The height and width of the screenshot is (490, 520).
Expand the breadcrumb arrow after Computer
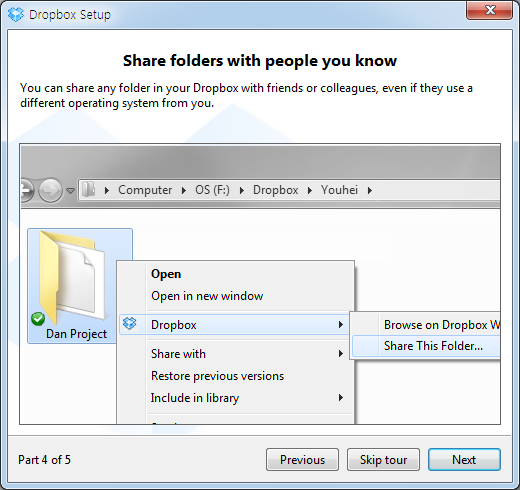(x=184, y=190)
